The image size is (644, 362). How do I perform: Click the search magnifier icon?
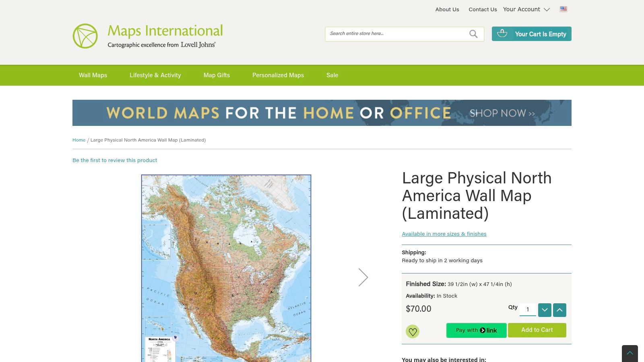(473, 34)
